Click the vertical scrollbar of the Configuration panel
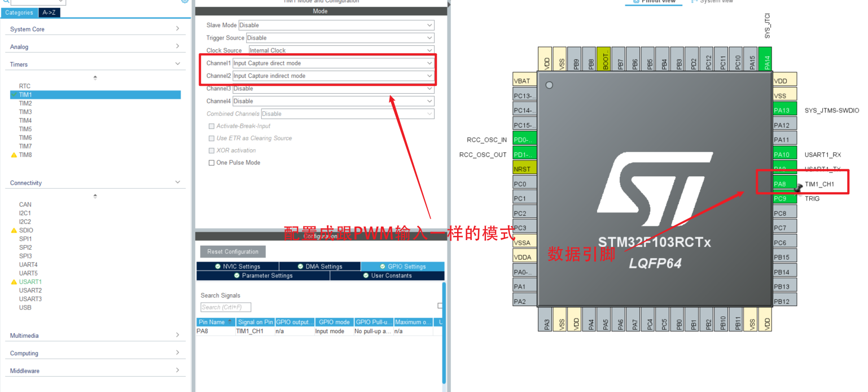This screenshot has height=392, width=868. coord(444,333)
